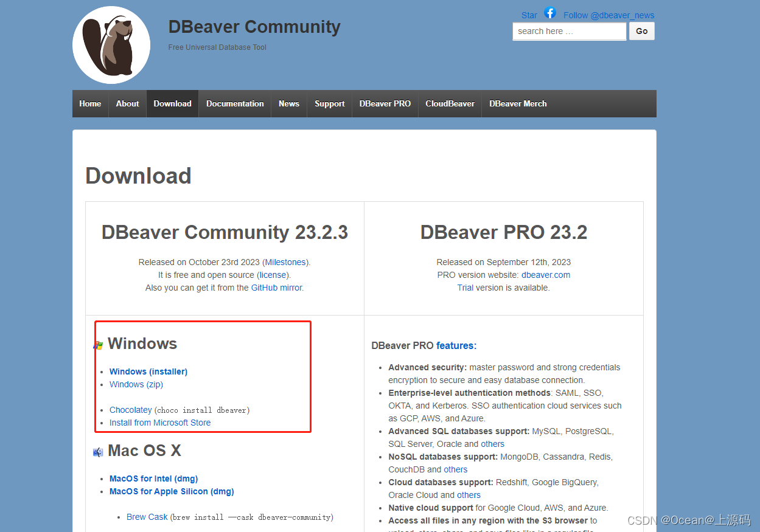The image size is (760, 532).
Task: Download MacOS for Apple Silicon (dmg)
Action: click(x=172, y=491)
